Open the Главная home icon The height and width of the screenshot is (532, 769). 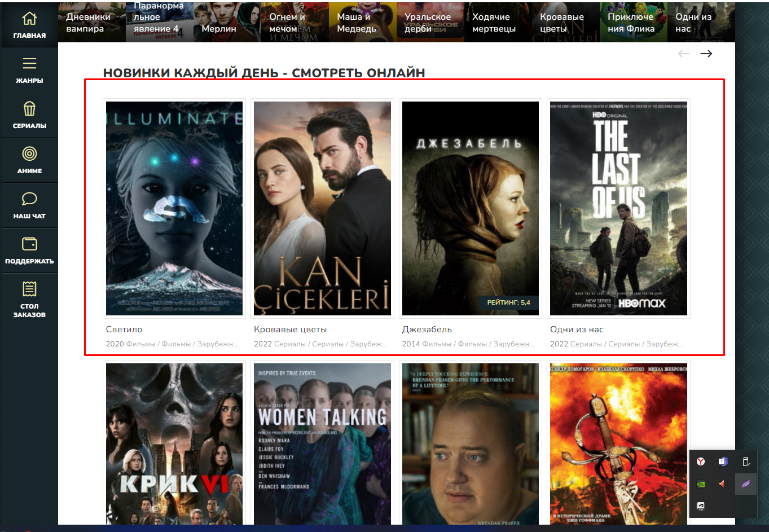pyautogui.click(x=29, y=19)
